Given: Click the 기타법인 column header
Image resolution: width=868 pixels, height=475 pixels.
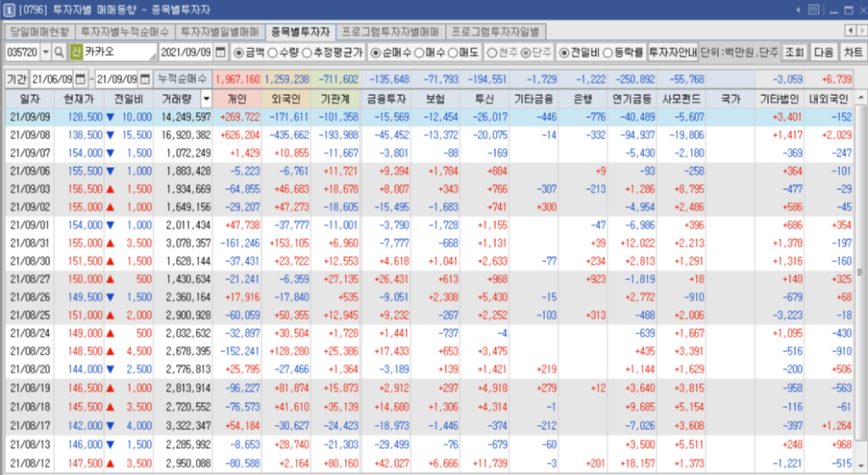Looking at the screenshot, I should (x=780, y=99).
